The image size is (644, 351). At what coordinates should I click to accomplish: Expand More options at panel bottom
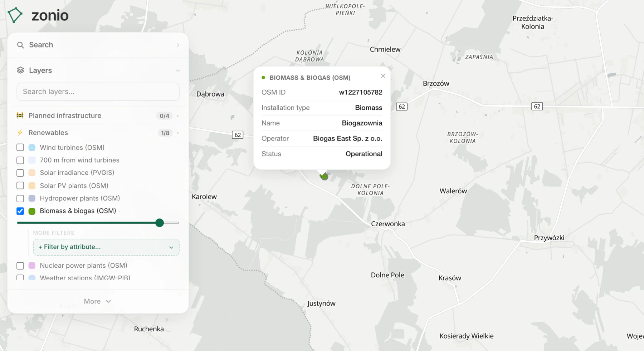pyautogui.click(x=97, y=301)
